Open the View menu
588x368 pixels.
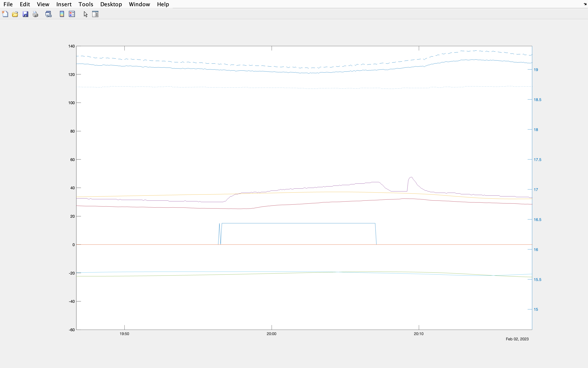[x=43, y=4]
